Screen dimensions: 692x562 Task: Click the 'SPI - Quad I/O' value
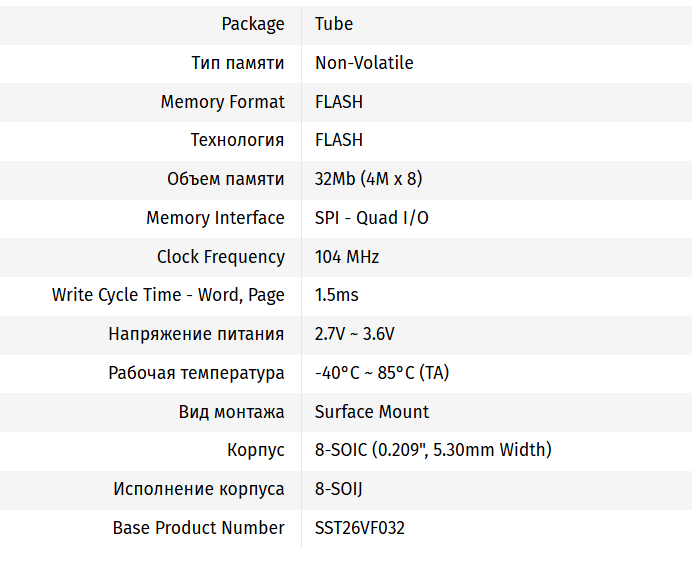tap(371, 218)
